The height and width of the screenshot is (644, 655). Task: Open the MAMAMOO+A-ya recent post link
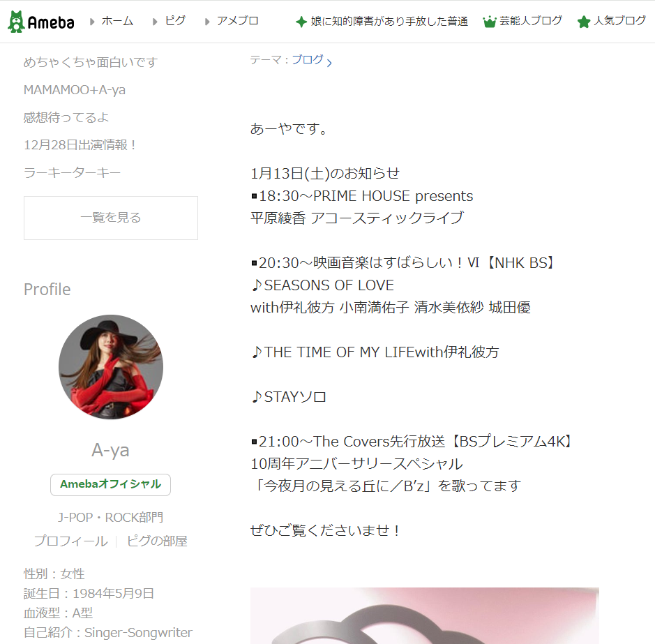[x=75, y=90]
